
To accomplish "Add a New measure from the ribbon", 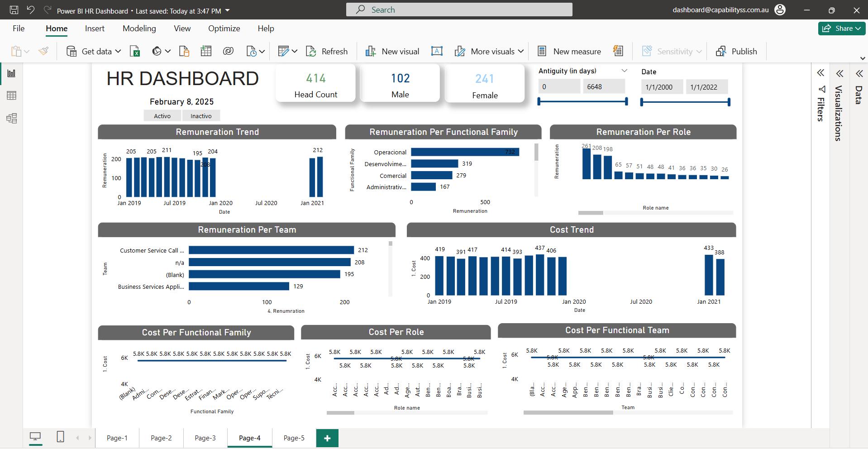I will pyautogui.click(x=569, y=51).
